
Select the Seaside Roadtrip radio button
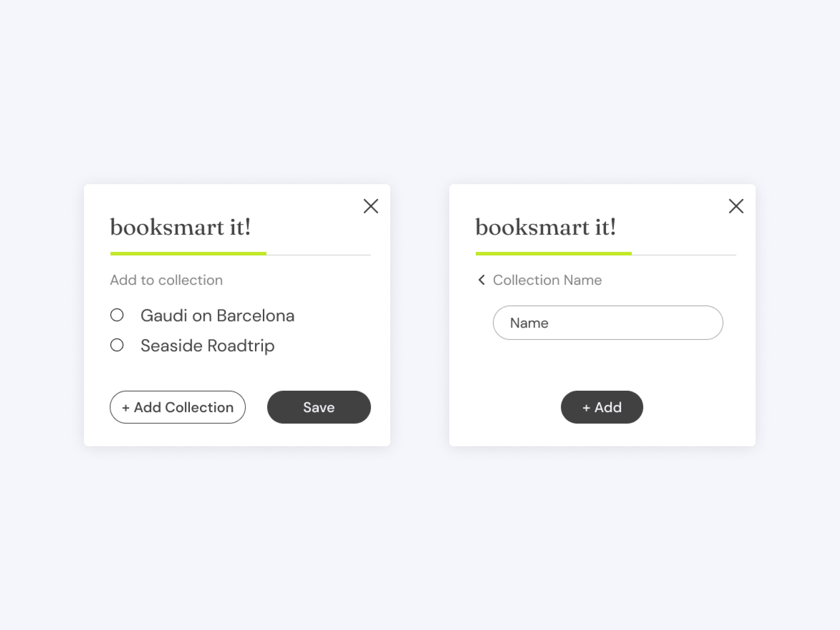tap(117, 345)
